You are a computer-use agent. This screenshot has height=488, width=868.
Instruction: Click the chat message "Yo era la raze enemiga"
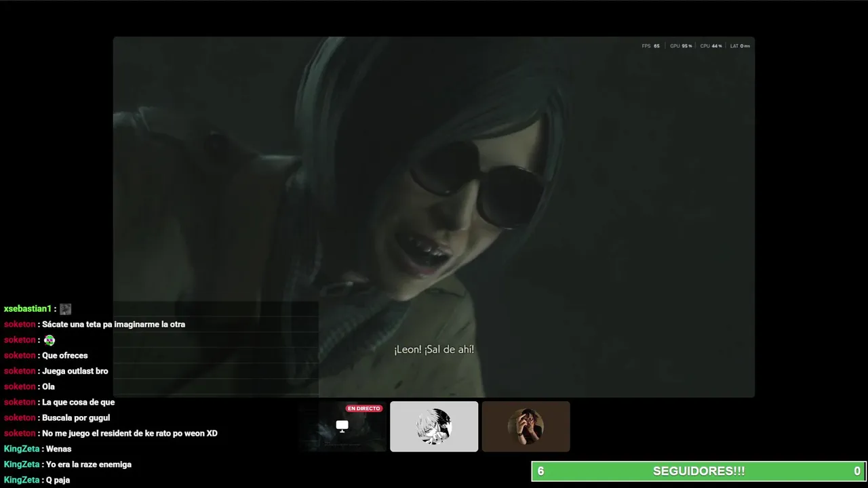[89, 465]
